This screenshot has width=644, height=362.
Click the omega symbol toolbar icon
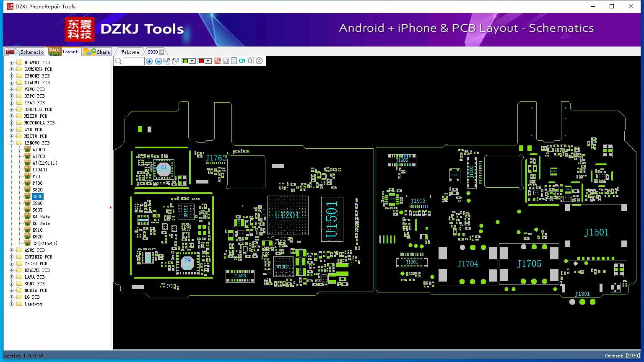pos(250,61)
